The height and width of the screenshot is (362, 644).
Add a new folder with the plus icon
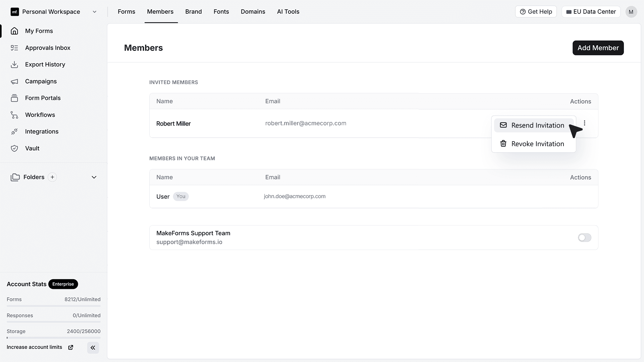[x=52, y=177]
